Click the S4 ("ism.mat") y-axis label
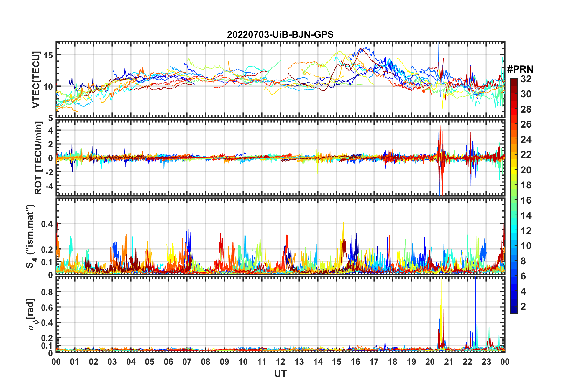The height and width of the screenshot is (392, 561). tap(31, 236)
